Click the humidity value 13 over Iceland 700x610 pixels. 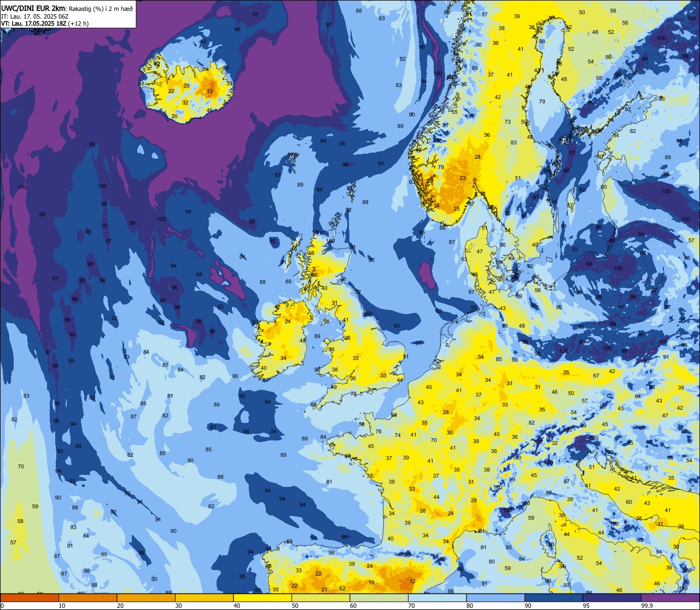pos(209,91)
